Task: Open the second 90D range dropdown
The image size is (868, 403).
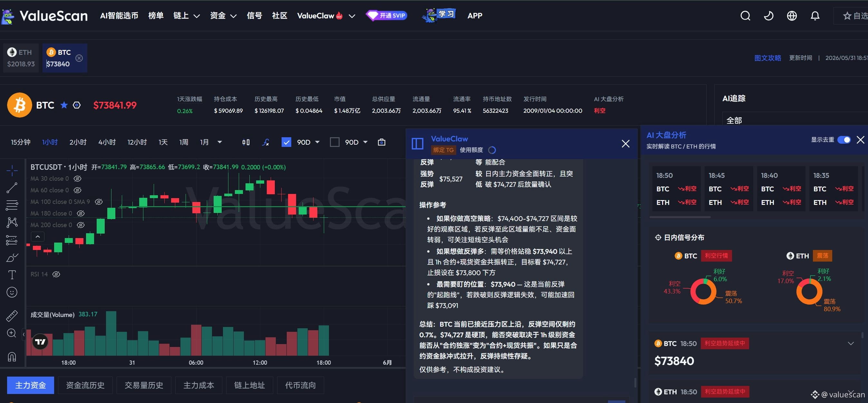Action: 365,142
